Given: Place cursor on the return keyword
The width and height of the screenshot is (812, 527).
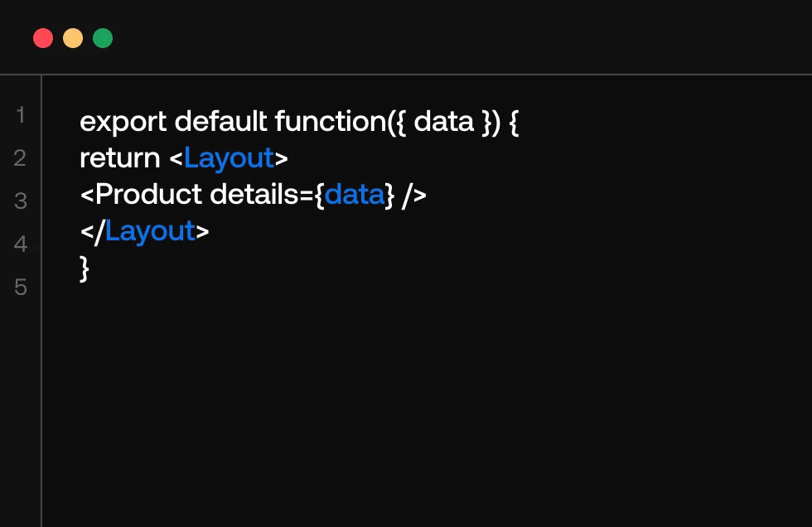Looking at the screenshot, I should click(x=120, y=157).
